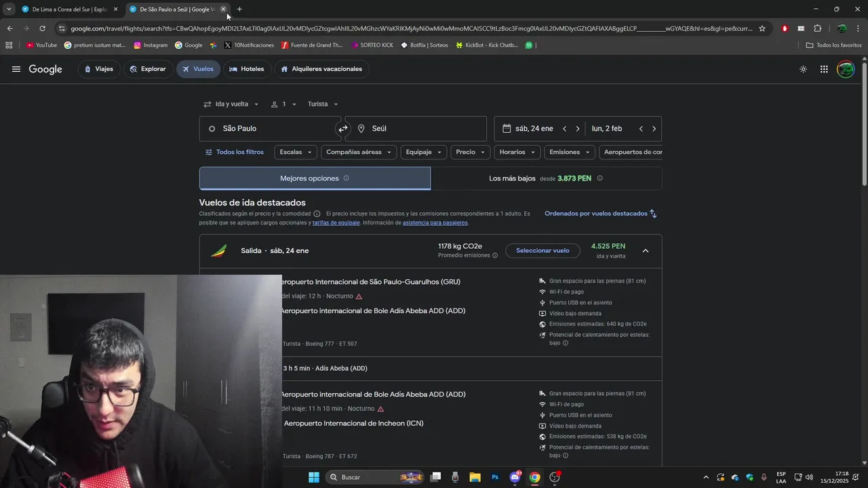Image resolution: width=868 pixels, height=488 pixels.
Task: Open the Escalas filter
Action: click(x=296, y=152)
